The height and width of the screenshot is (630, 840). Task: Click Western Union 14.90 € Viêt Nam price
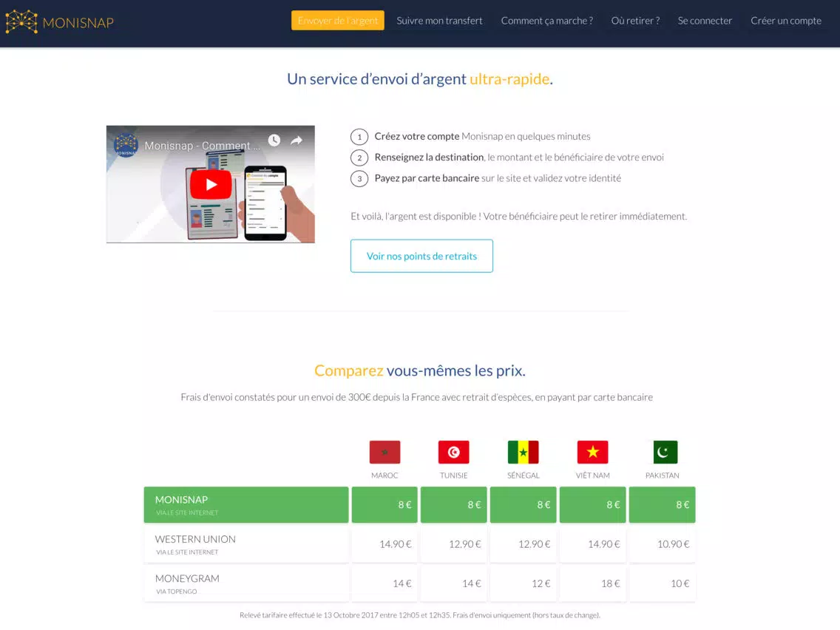(592, 544)
